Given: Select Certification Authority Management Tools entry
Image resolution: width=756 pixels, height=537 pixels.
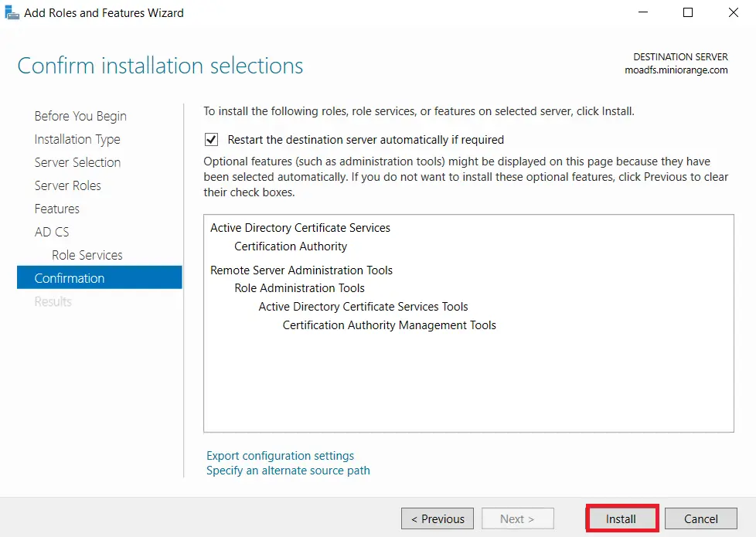Looking at the screenshot, I should [x=390, y=325].
